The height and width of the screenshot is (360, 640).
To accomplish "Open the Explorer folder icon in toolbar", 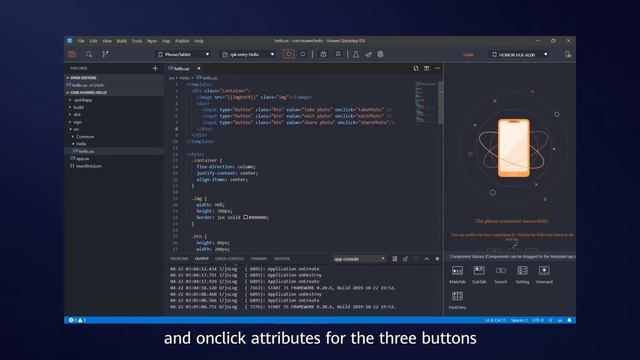I will click(72, 54).
